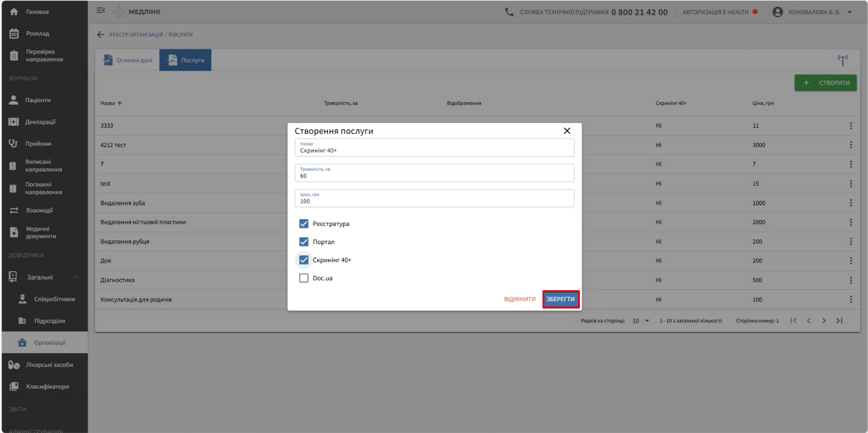Click the Ціна, грн input field
The width and height of the screenshot is (868, 433).
(x=434, y=201)
